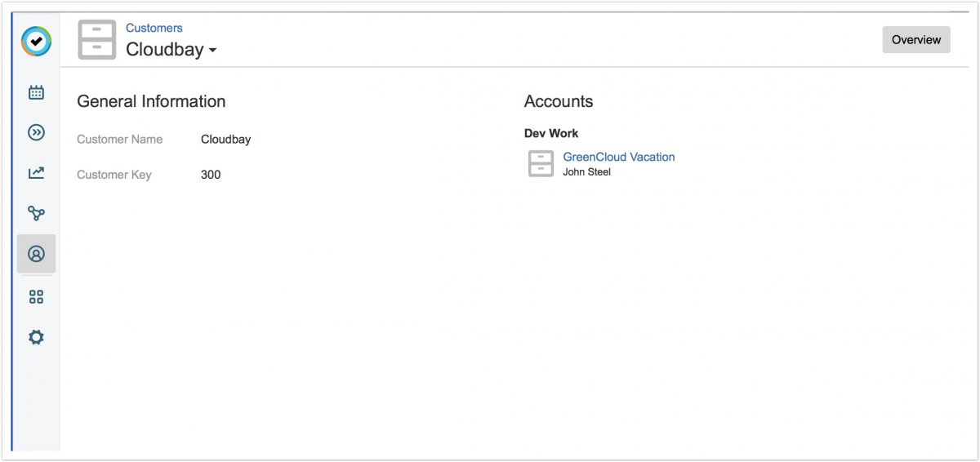Viewport: 980px width, 462px height.
Task: Open the double-chevron planning icon
Action: (36, 132)
